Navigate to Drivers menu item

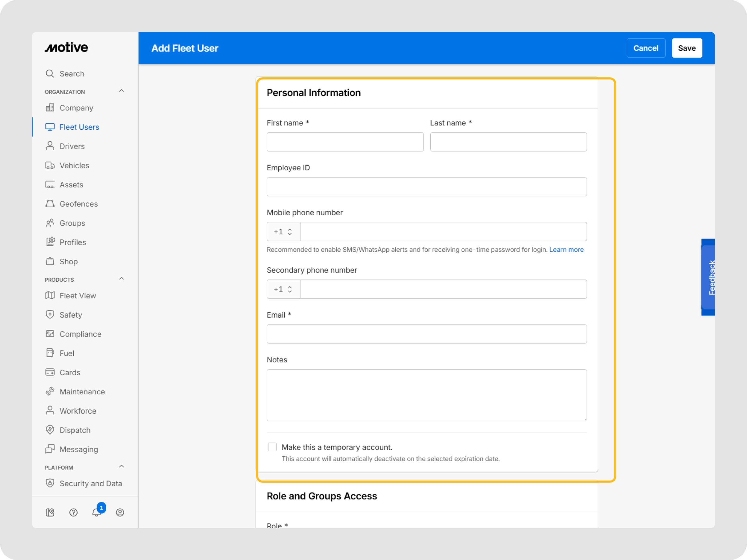[x=72, y=146]
